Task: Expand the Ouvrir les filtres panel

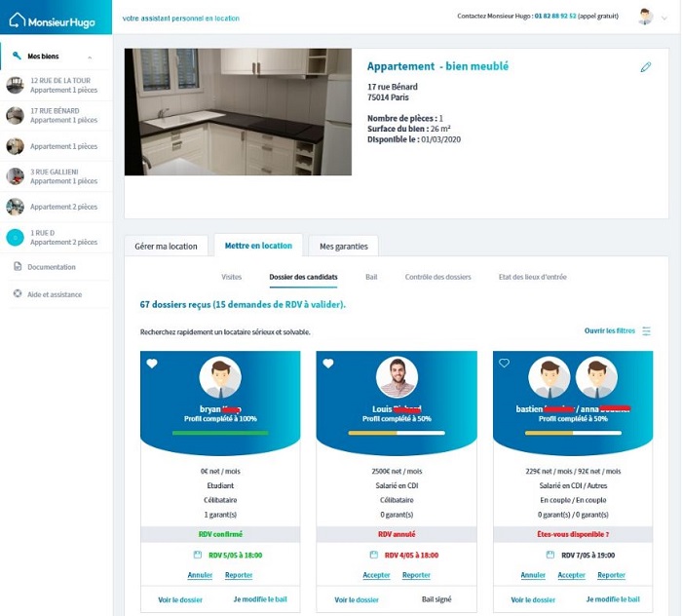Action: (609, 331)
